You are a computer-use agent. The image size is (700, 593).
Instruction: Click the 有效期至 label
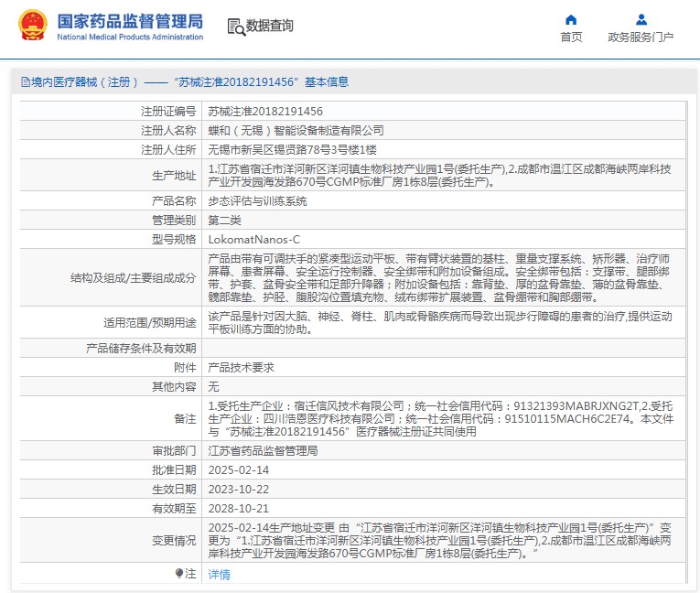[174, 508]
